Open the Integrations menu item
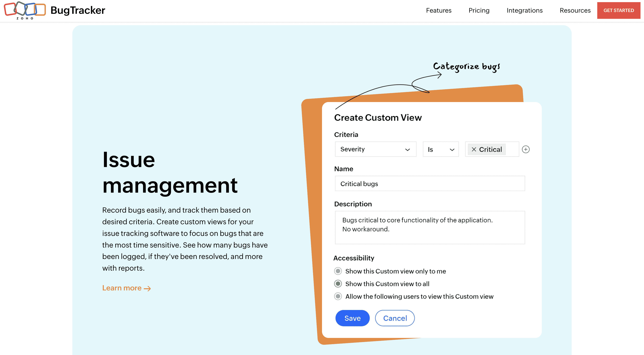The height and width of the screenshot is (355, 644). click(x=524, y=10)
